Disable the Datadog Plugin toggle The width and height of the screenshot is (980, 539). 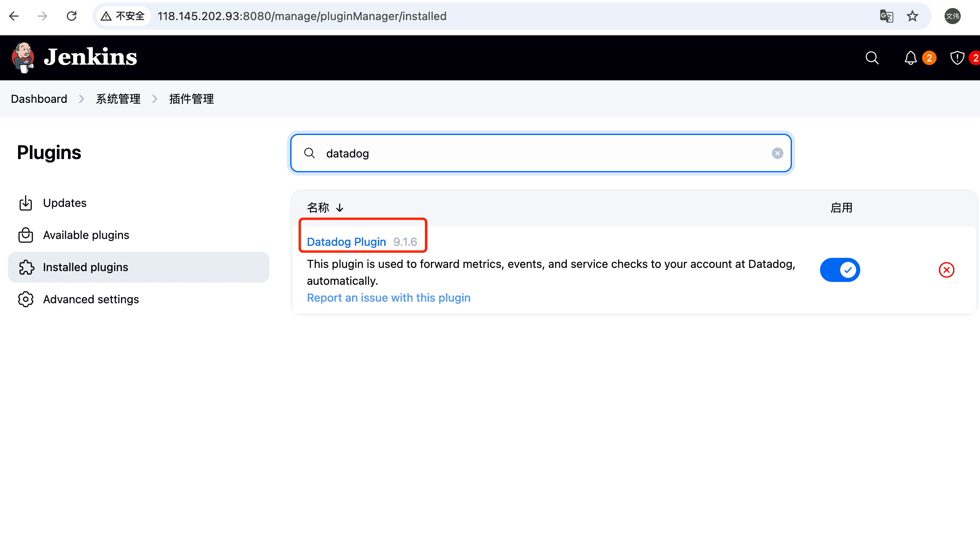(840, 270)
